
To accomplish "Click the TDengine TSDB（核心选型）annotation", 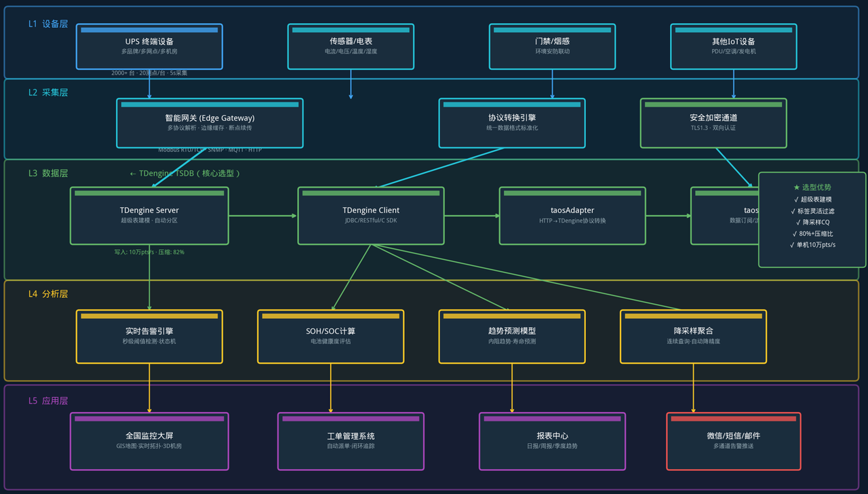I will 184,174.
